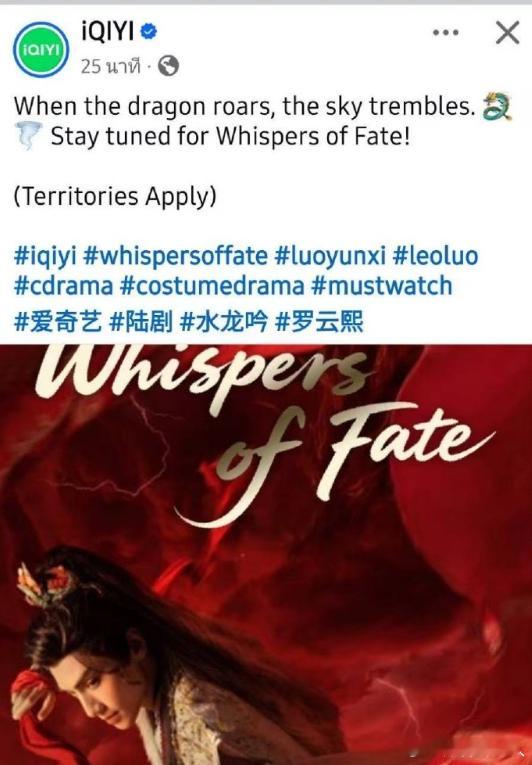Open the #罗云熙 hashtag
532x765 pixels.
(x=319, y=322)
